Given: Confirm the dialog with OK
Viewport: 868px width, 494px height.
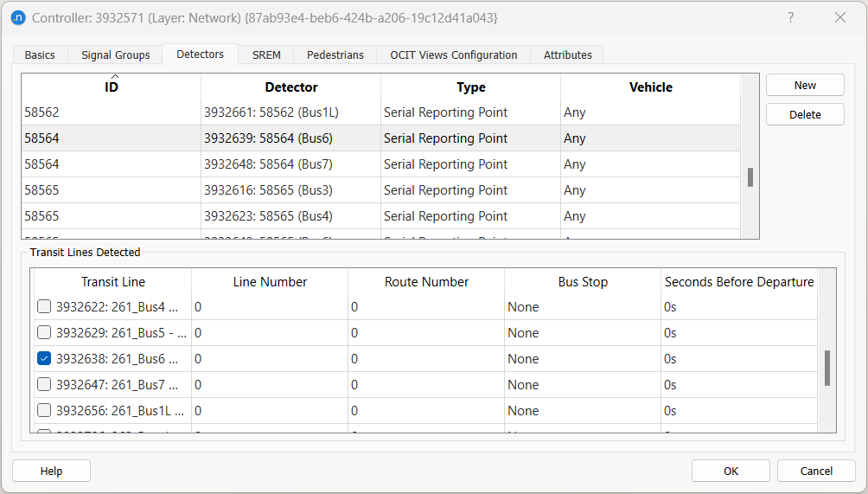Looking at the screenshot, I should pyautogui.click(x=731, y=471).
